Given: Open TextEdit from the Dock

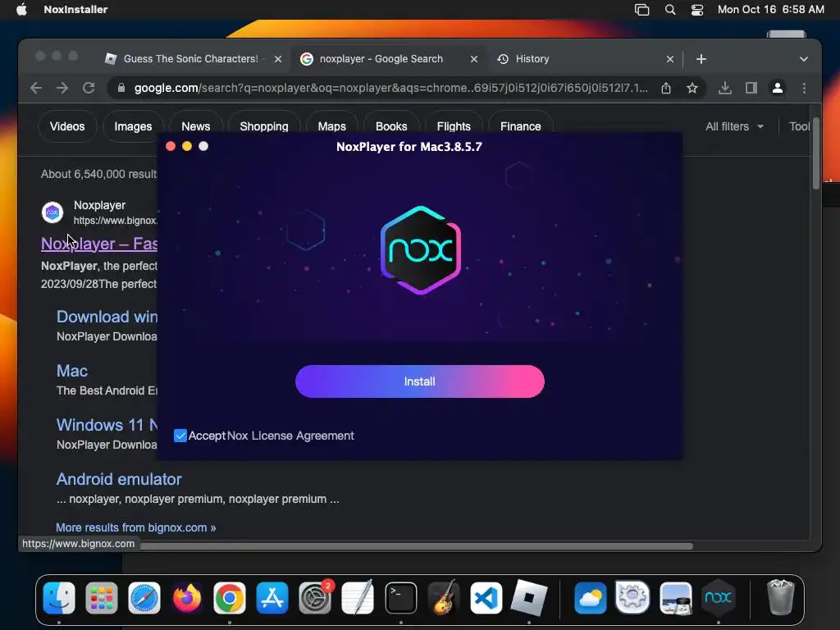Looking at the screenshot, I should (x=358, y=597).
